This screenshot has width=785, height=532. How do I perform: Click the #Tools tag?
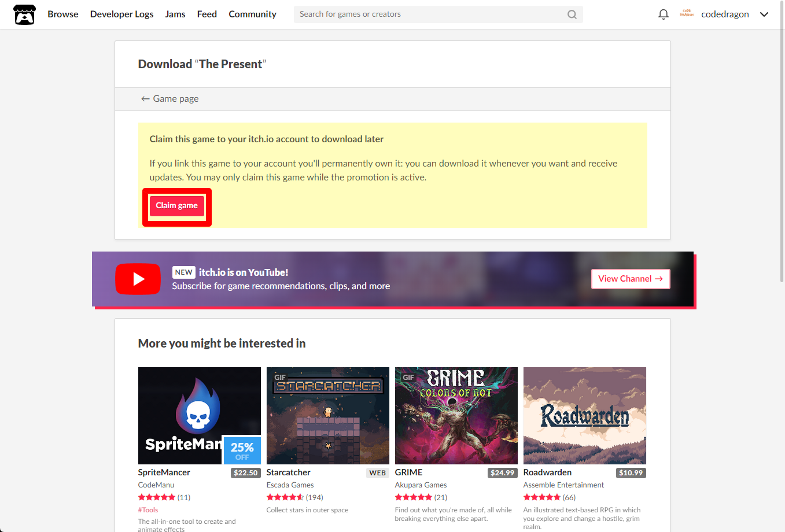click(x=148, y=510)
